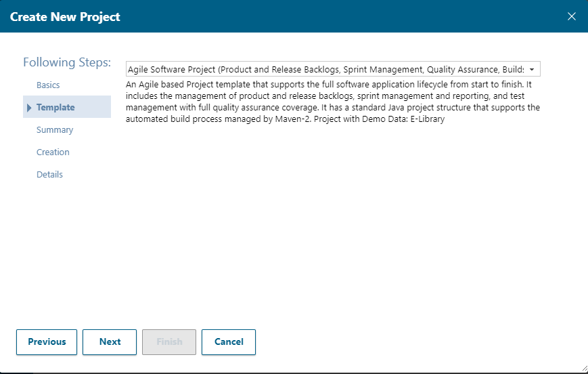Jump to the Summary step
The width and height of the screenshot is (588, 374).
55,130
